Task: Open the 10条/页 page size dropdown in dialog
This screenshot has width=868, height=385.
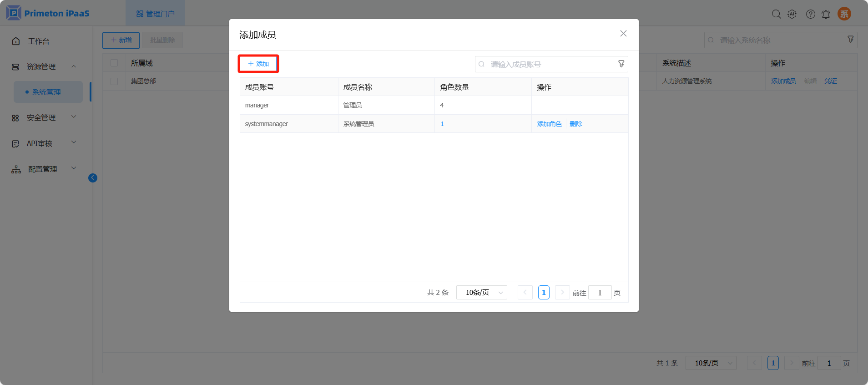Action: pos(482,293)
